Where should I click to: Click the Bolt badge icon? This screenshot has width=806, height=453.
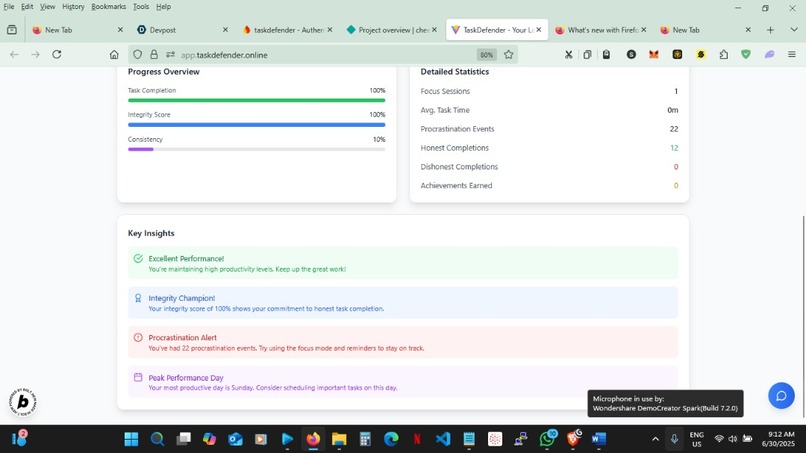pyautogui.click(x=23, y=402)
